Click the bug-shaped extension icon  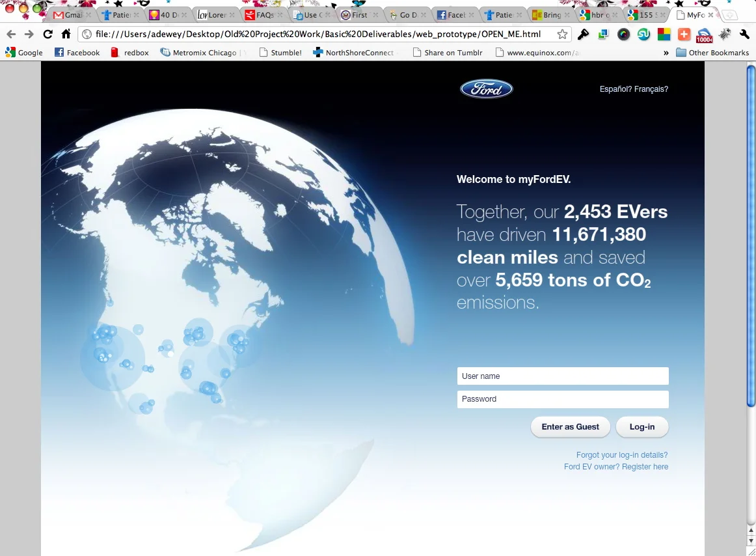pos(725,35)
